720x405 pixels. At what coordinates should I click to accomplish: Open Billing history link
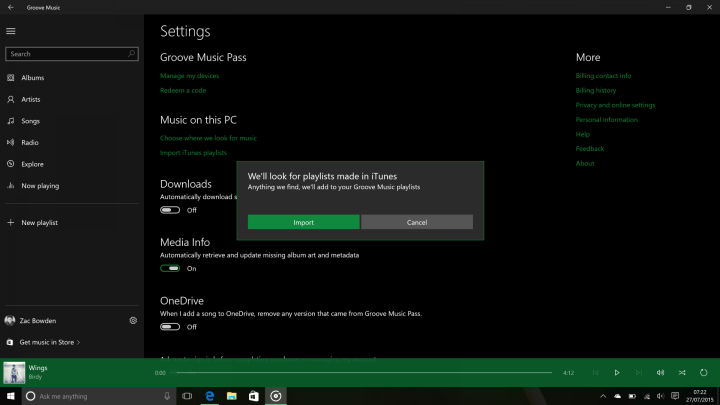point(596,90)
